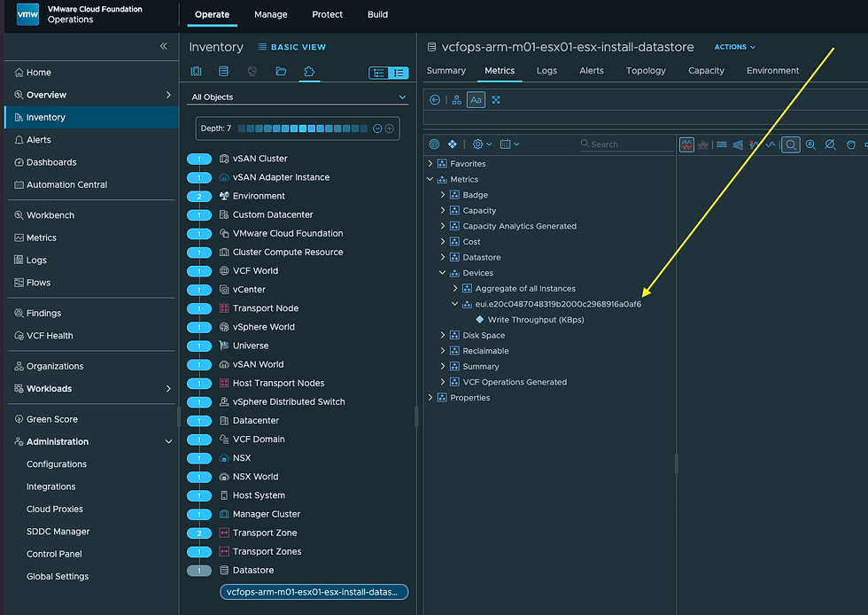Adjust the Depth slider bar

[302, 128]
